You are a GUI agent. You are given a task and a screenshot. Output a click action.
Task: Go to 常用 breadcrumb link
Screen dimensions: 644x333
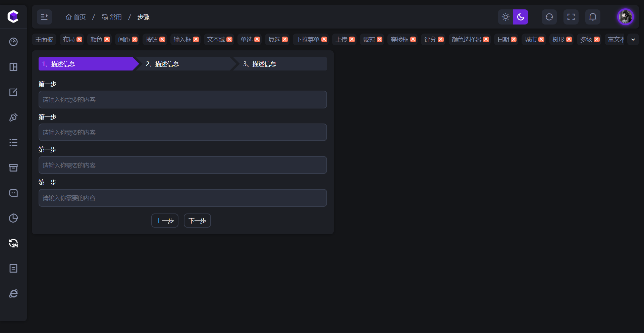(112, 17)
